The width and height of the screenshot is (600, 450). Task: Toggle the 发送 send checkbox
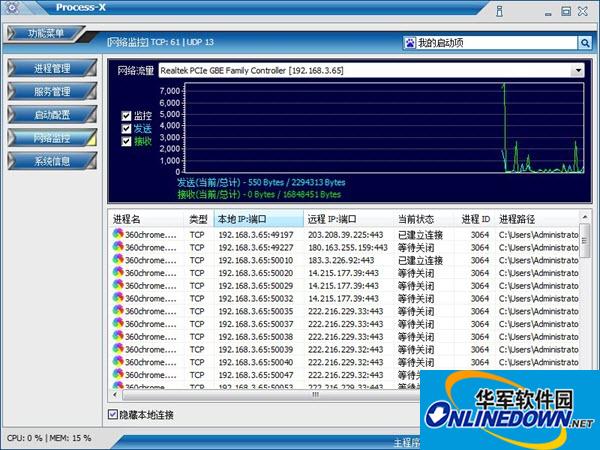126,129
